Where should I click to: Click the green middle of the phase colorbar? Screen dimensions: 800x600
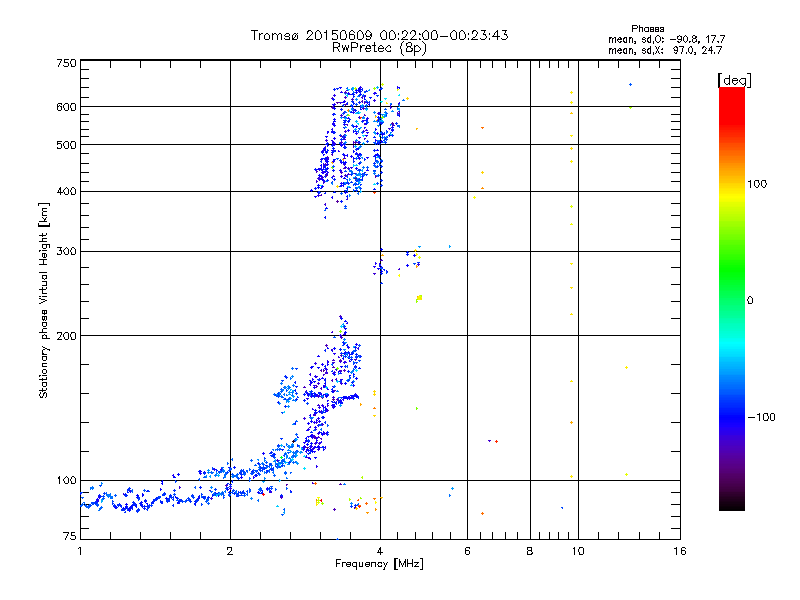[732, 276]
